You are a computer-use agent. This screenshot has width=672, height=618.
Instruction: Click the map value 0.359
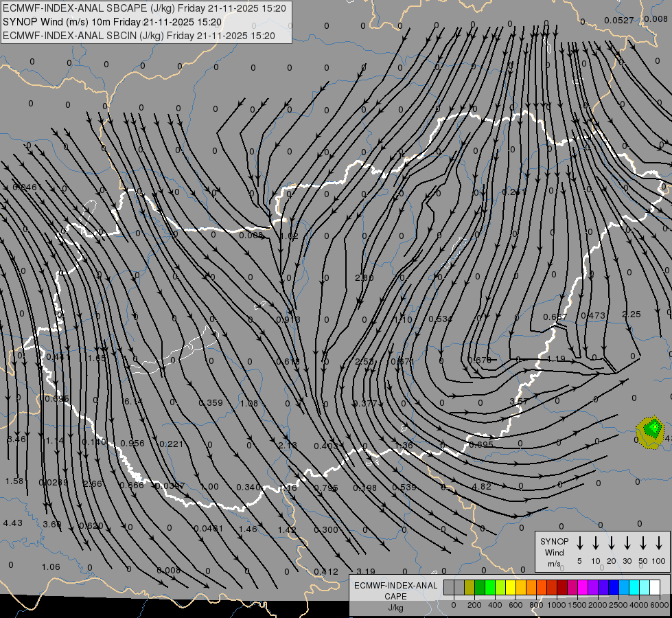(x=211, y=402)
